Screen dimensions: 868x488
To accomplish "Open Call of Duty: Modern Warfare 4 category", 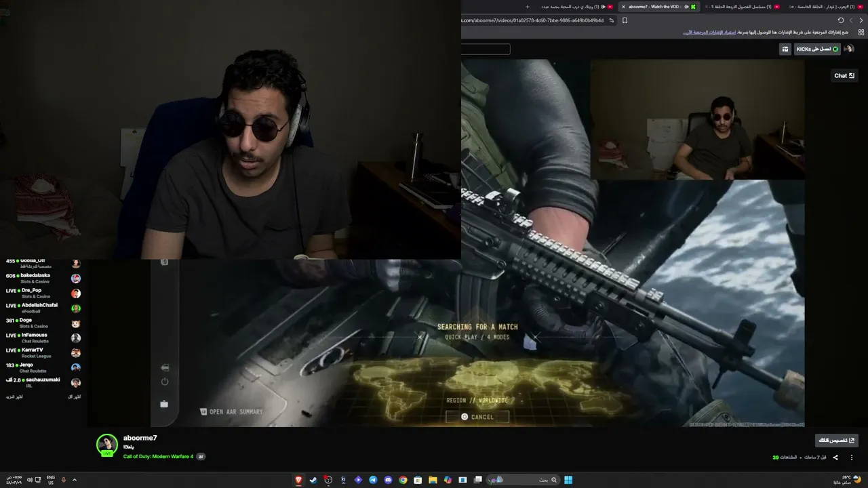I will [158, 456].
